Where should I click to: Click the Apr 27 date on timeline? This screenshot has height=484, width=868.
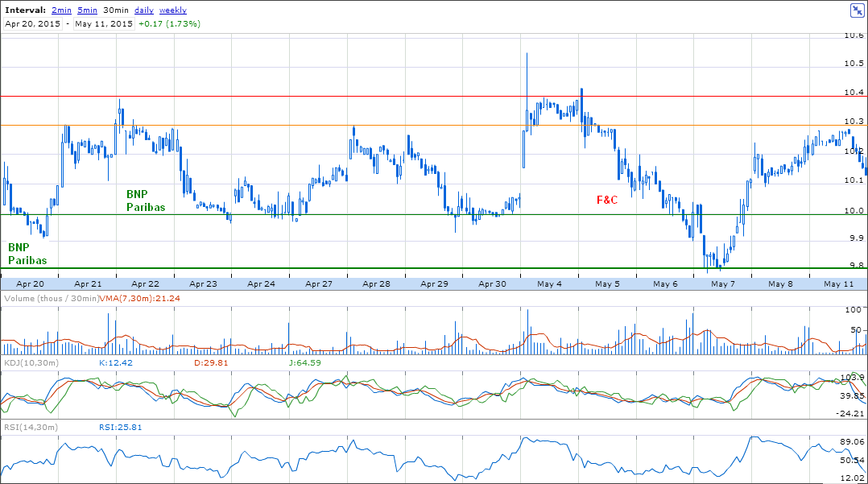click(x=319, y=284)
